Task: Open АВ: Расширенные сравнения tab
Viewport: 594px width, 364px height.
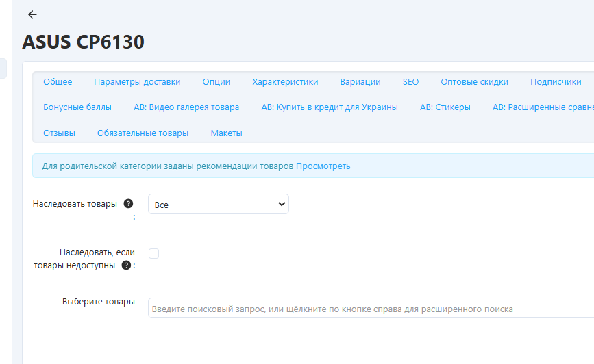Action: pyautogui.click(x=543, y=107)
